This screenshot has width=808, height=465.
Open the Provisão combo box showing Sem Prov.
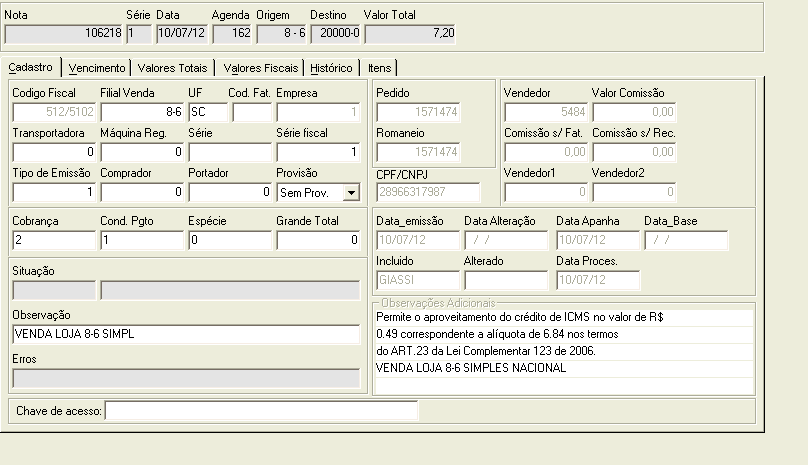point(318,193)
